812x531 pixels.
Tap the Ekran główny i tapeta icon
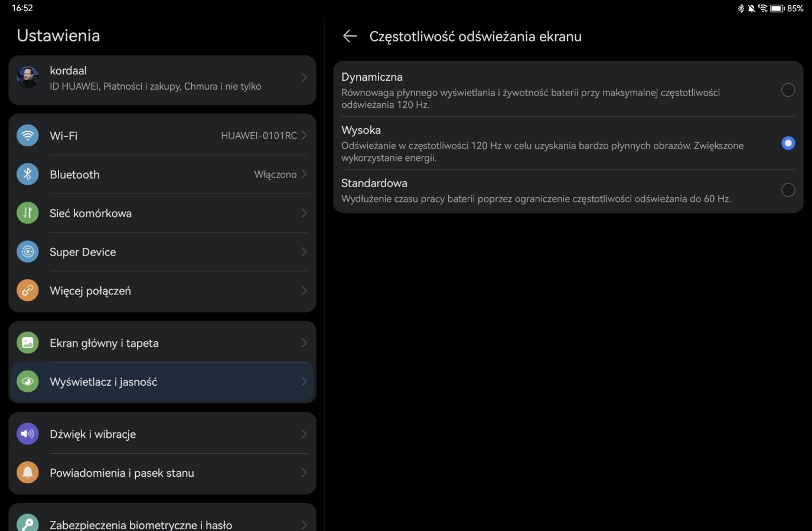coord(27,343)
